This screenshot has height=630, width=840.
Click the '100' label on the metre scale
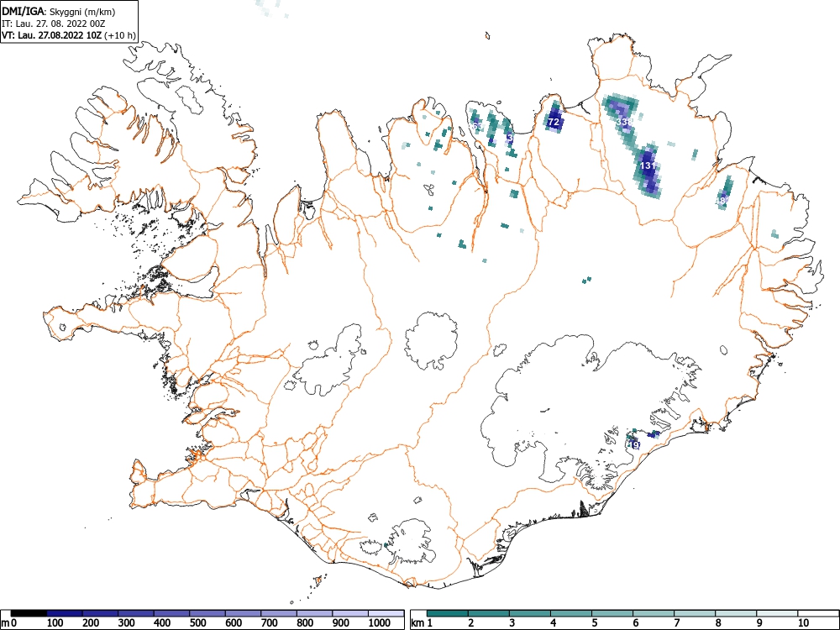point(55,623)
